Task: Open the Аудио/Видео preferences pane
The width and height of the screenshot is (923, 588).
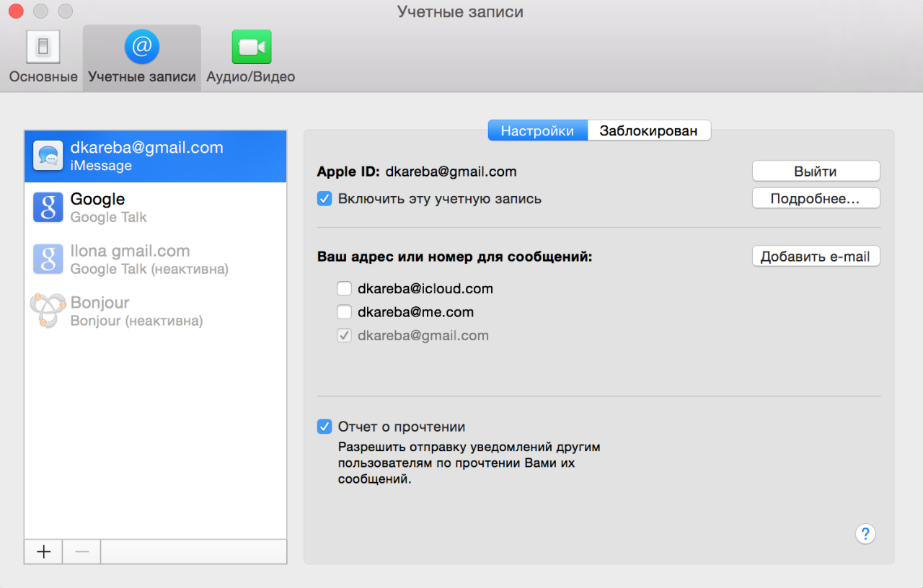Action: click(x=251, y=57)
